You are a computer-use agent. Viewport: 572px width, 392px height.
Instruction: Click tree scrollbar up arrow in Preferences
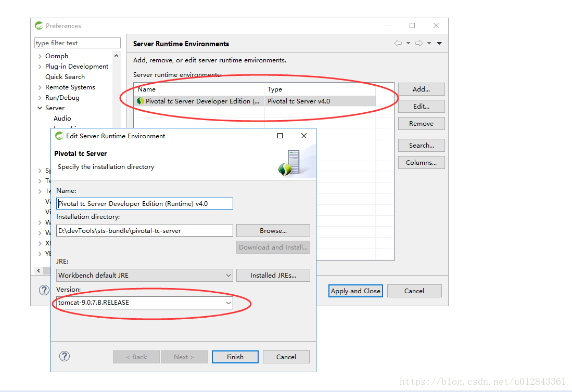(x=116, y=56)
